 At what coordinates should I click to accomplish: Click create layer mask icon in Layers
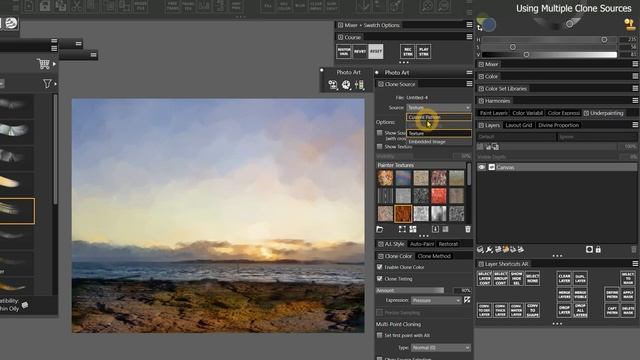pos(589,249)
